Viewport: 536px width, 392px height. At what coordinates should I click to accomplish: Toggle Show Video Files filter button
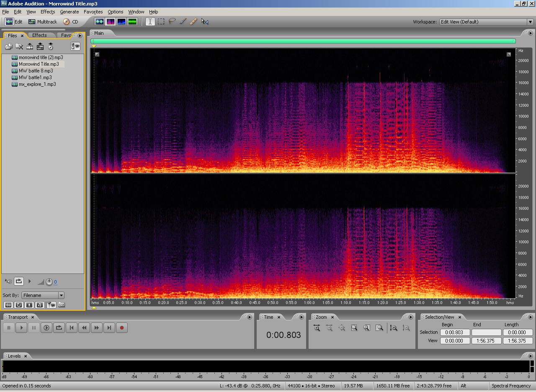[x=29, y=305]
